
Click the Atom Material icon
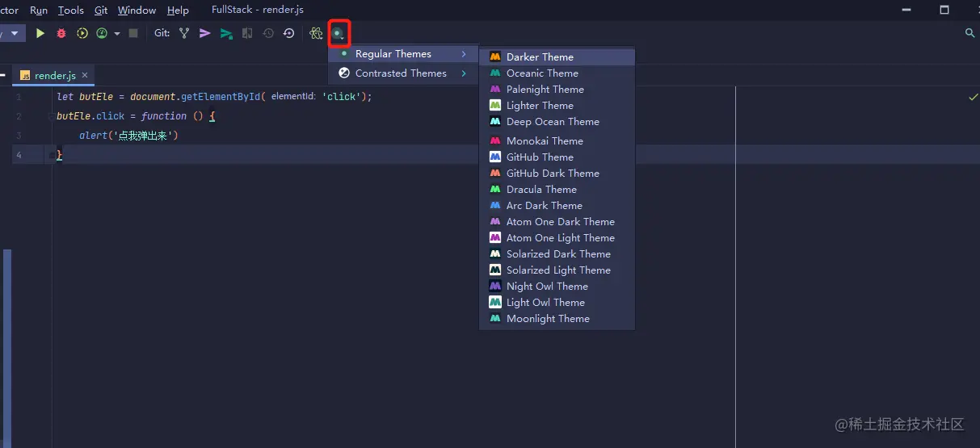pyautogui.click(x=316, y=33)
